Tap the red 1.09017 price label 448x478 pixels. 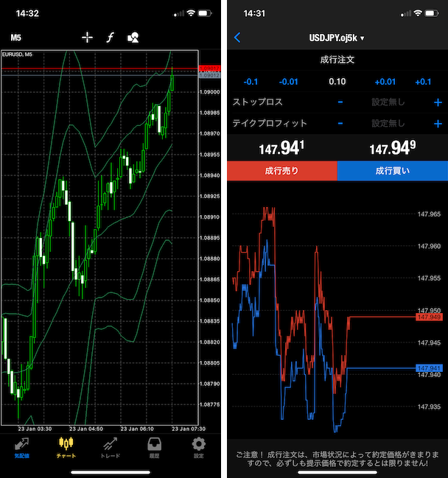(209, 68)
